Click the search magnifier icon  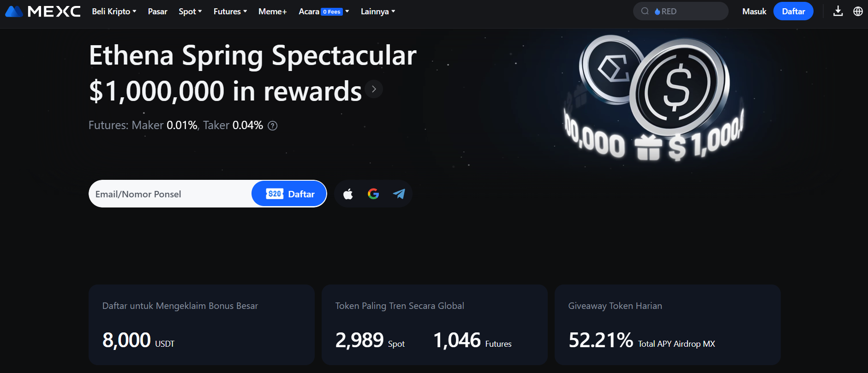point(645,11)
